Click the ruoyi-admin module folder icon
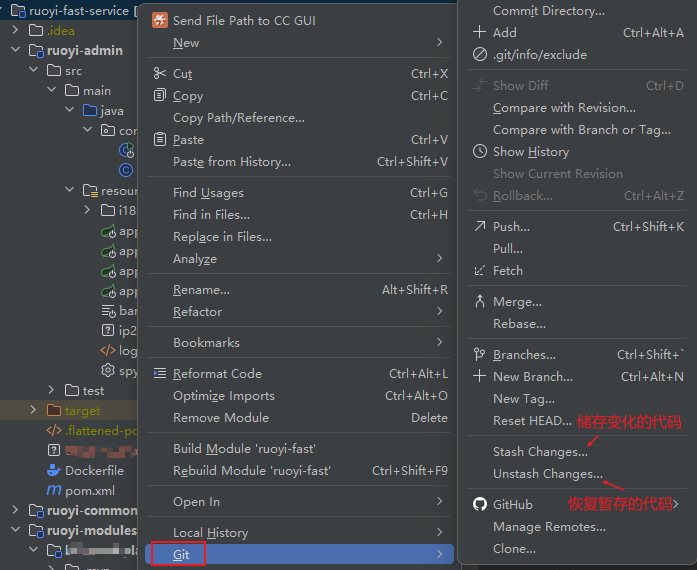The width and height of the screenshot is (697, 570). click(x=36, y=50)
